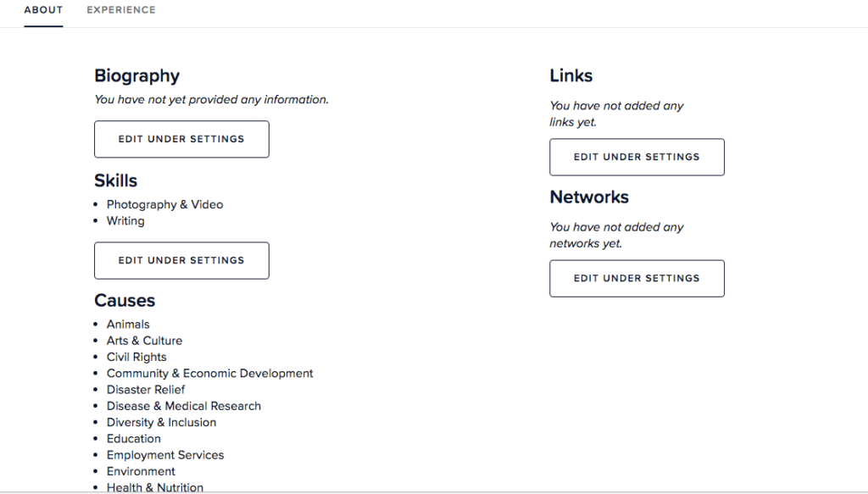Open the Experience tab
Viewport: 868px width, 494px height.
121,10
